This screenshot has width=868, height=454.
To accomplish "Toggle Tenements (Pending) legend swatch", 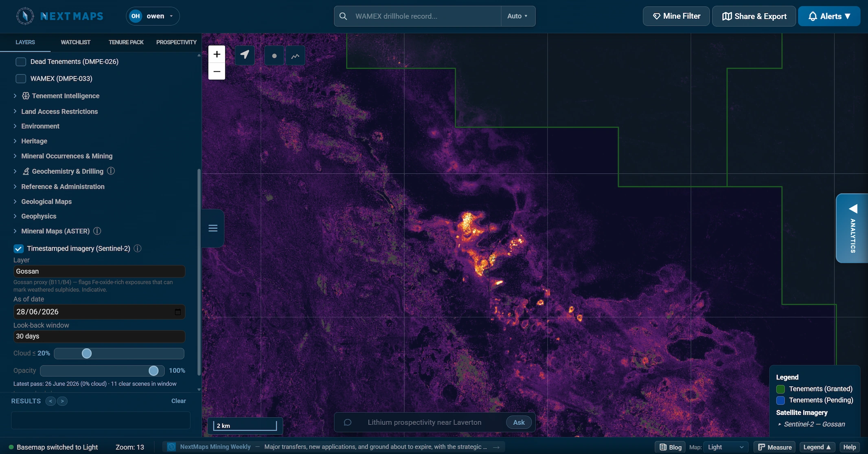I will pyautogui.click(x=780, y=400).
